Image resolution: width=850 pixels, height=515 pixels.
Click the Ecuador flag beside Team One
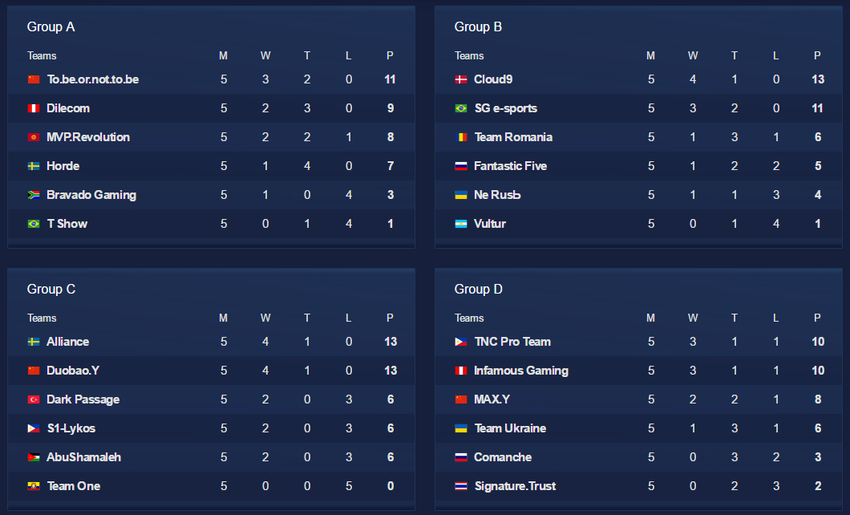[x=34, y=486]
